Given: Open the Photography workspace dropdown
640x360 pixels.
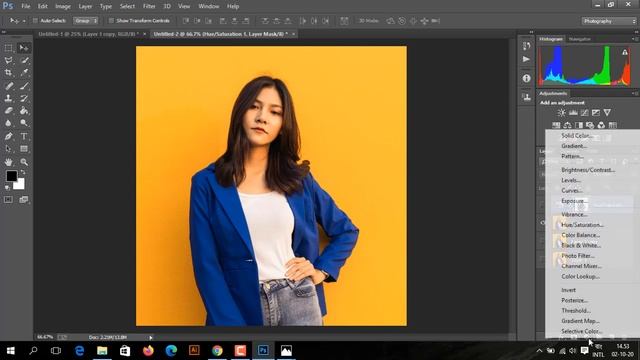Looking at the screenshot, I should point(609,21).
